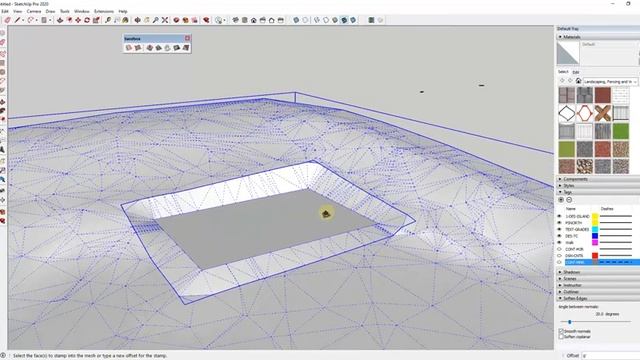Click the blue DES-TC color swatch
Screen dimensions: 640x360
(595, 236)
